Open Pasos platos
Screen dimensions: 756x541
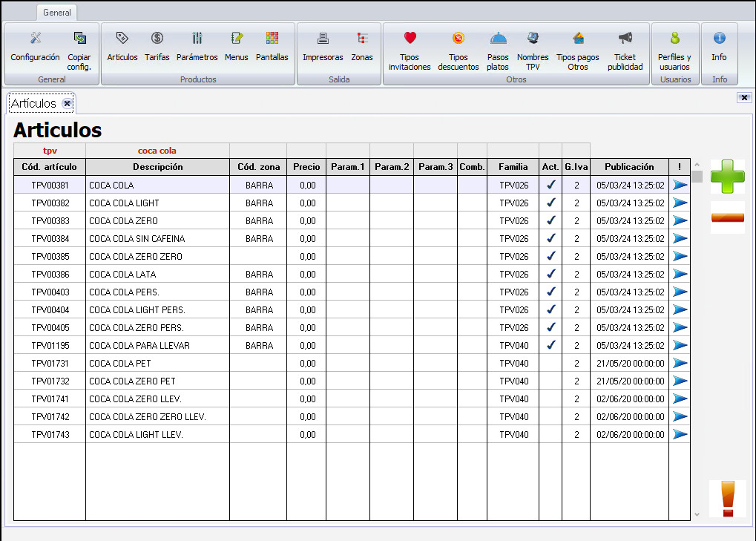point(498,50)
